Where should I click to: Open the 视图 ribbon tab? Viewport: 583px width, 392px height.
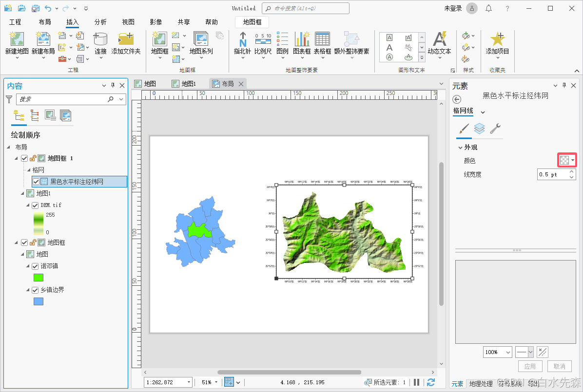[128, 22]
